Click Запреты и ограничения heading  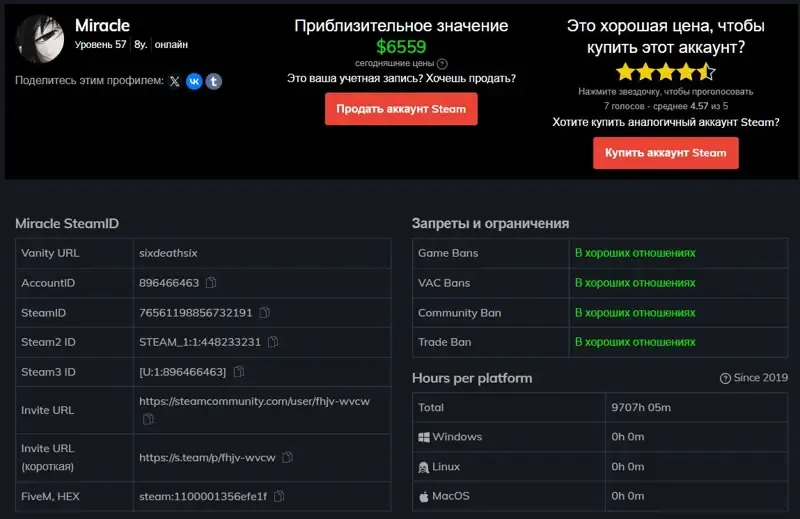pyautogui.click(x=490, y=224)
